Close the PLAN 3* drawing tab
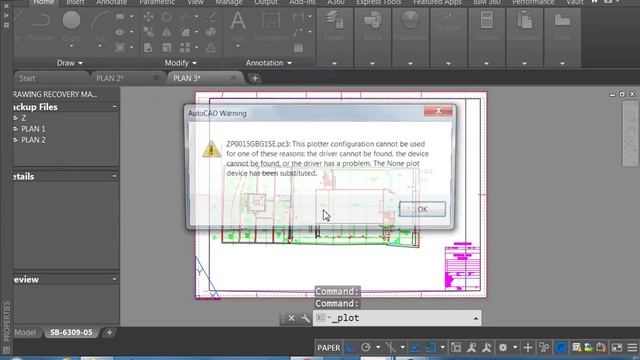640x360 pixels. (233, 77)
